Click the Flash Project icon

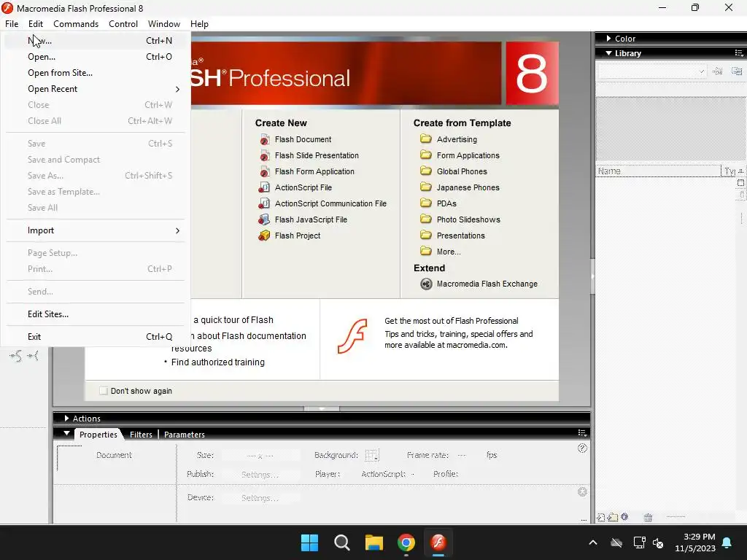264,236
